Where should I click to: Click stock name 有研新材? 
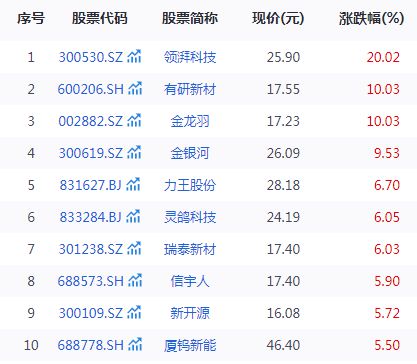coord(190,89)
